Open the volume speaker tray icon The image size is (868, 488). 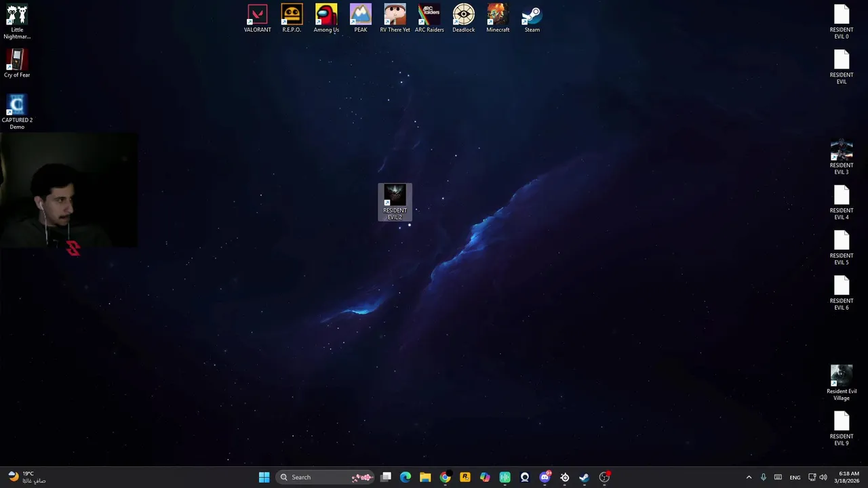click(x=823, y=477)
